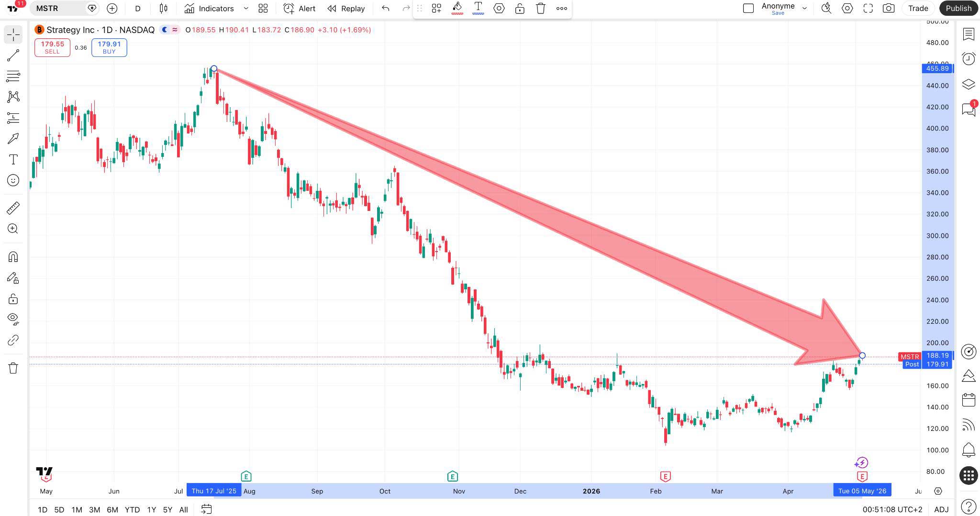The height and width of the screenshot is (516, 980).
Task: Switch to the All date range
Action: [x=183, y=509]
